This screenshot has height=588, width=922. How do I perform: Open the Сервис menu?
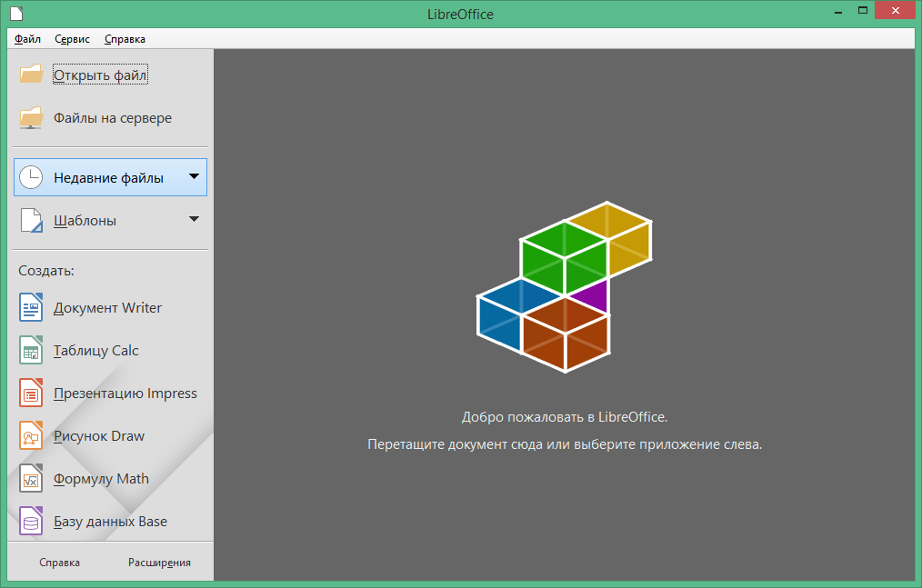(74, 38)
